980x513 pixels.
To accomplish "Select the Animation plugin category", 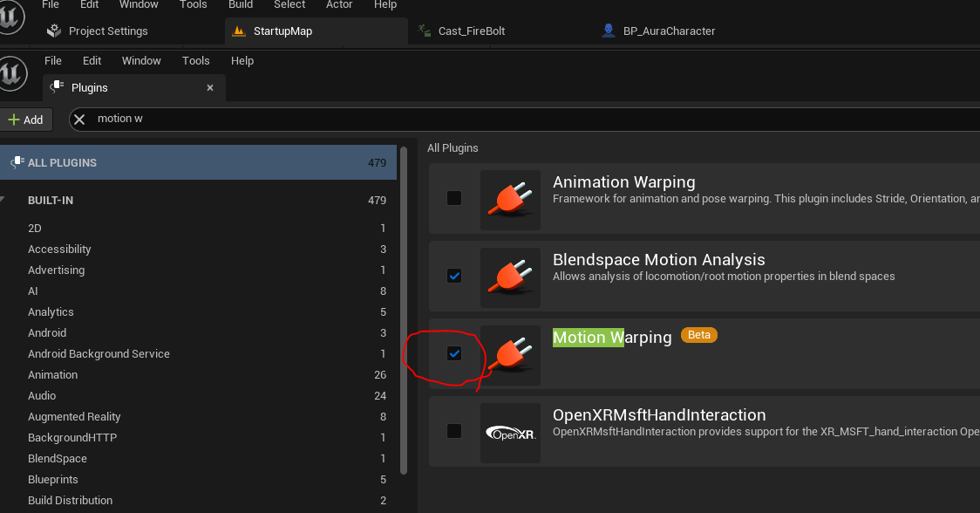I will (x=198, y=375).
